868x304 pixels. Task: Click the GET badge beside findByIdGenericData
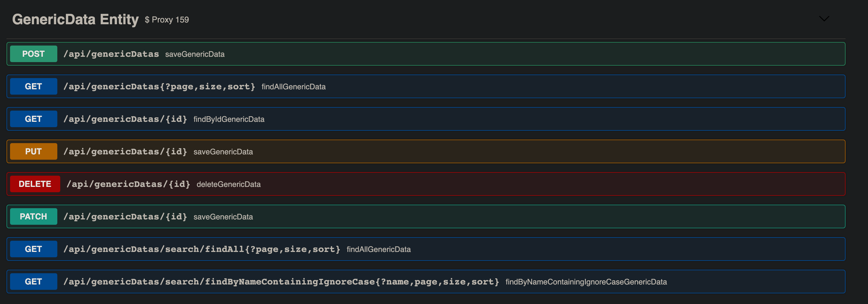point(33,119)
